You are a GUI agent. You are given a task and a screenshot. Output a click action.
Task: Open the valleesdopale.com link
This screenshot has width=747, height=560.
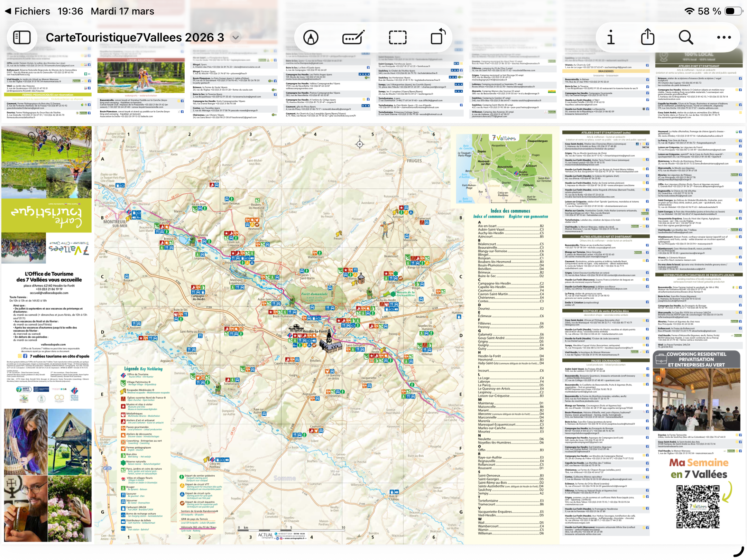click(x=53, y=344)
